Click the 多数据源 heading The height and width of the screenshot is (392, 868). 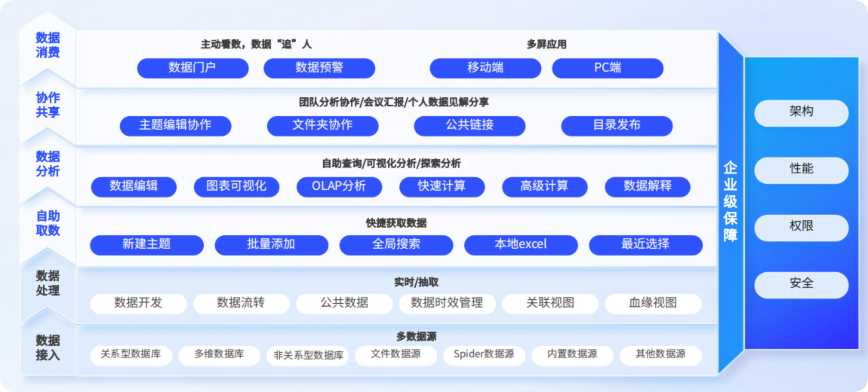click(x=417, y=335)
